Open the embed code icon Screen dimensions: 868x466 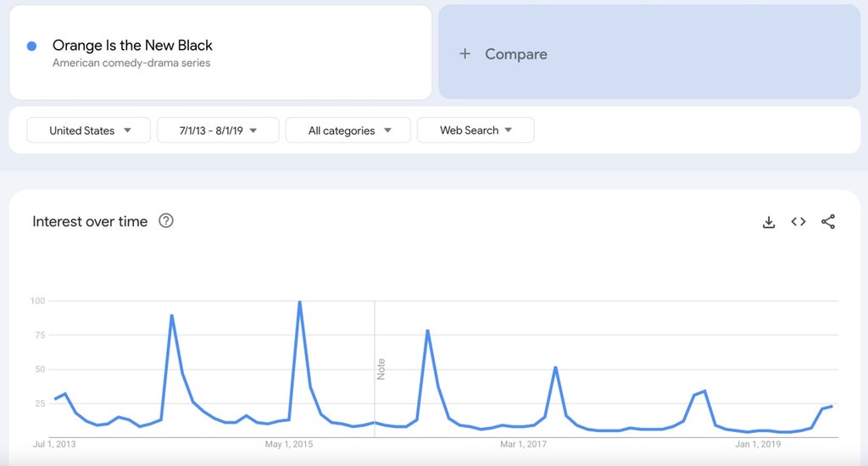[x=798, y=222]
